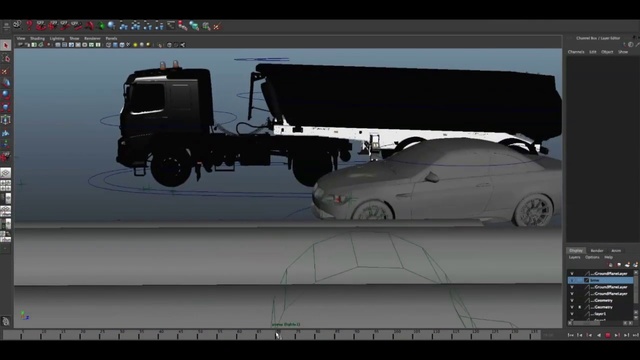Select the Rotate tool

pyautogui.click(x=6, y=95)
